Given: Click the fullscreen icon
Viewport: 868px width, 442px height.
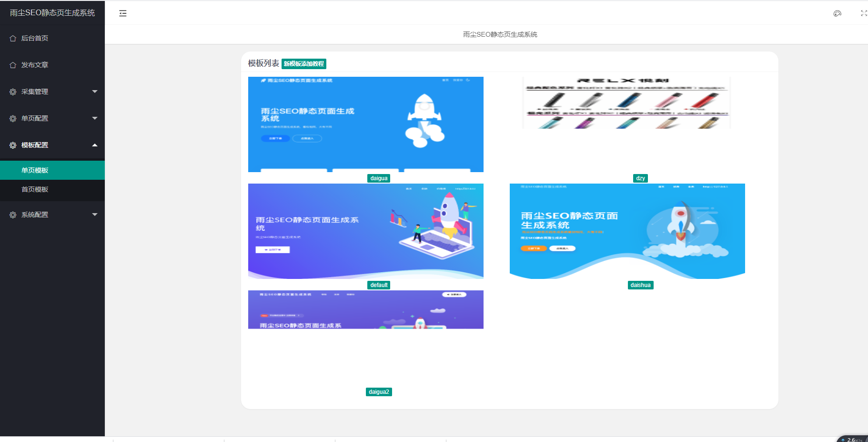Looking at the screenshot, I should click(x=863, y=13).
